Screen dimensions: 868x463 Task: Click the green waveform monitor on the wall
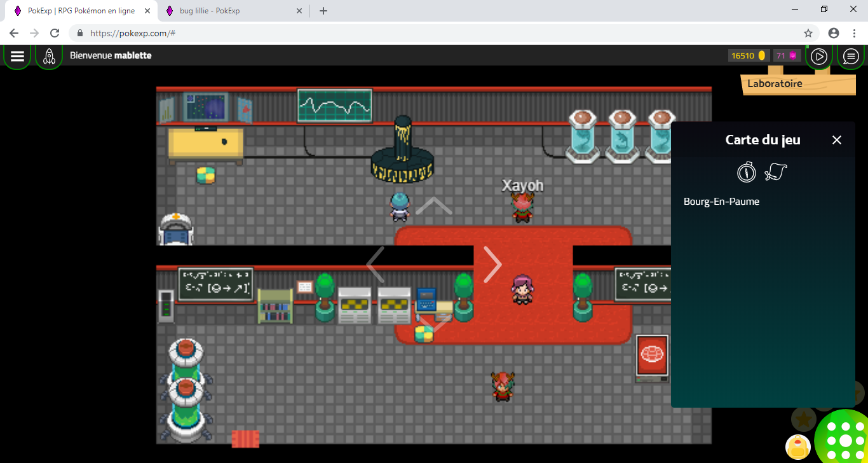tap(335, 106)
